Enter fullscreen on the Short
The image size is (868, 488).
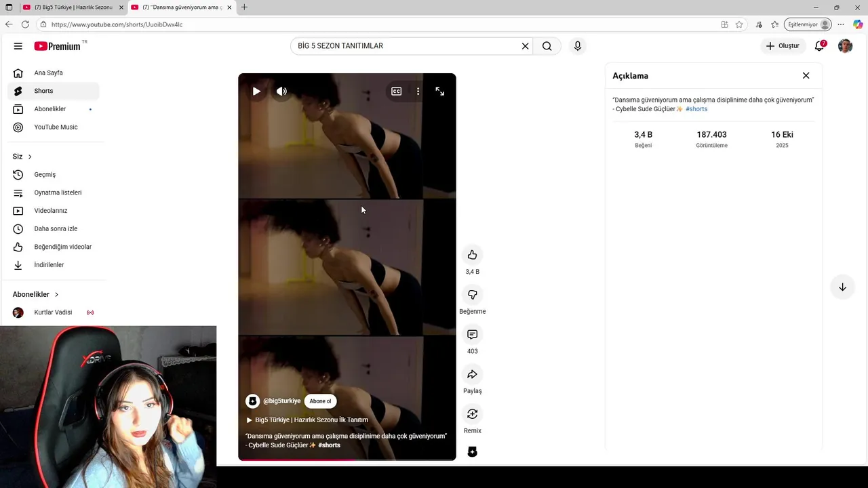[439, 91]
